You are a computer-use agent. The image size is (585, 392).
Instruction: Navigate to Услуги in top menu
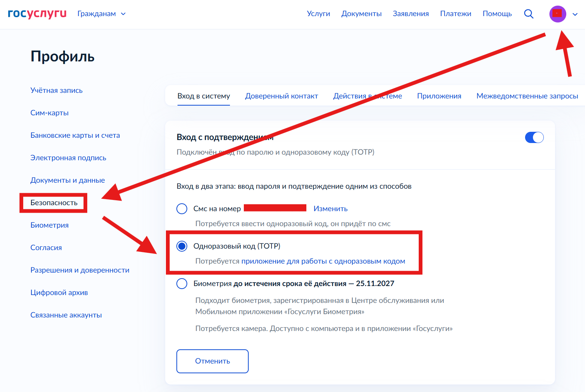[318, 14]
